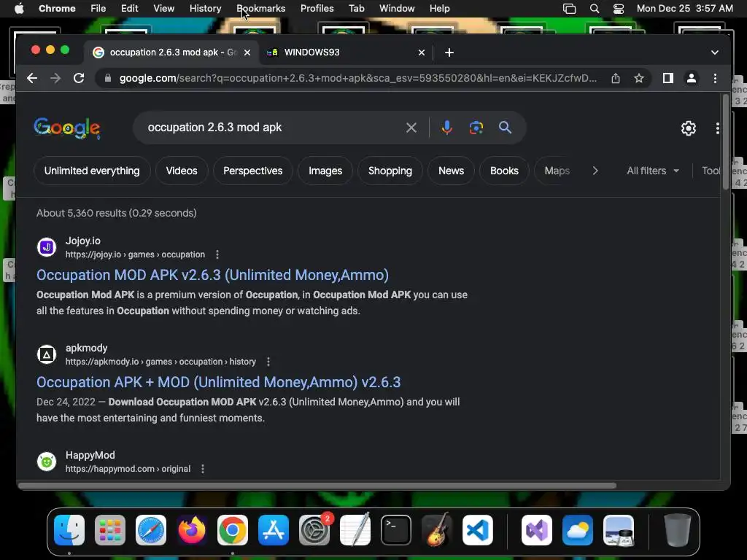The height and width of the screenshot is (560, 747).
Task: Open Spotlight search in menu bar
Action: [594, 9]
